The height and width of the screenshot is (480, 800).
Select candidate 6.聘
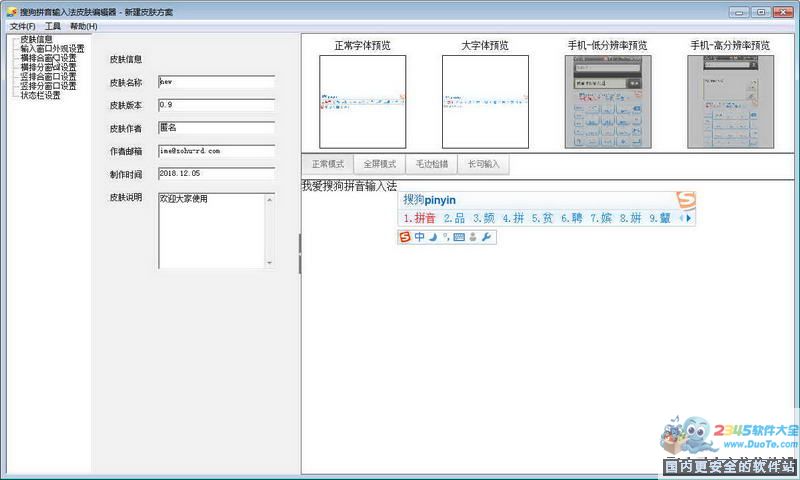point(572,218)
